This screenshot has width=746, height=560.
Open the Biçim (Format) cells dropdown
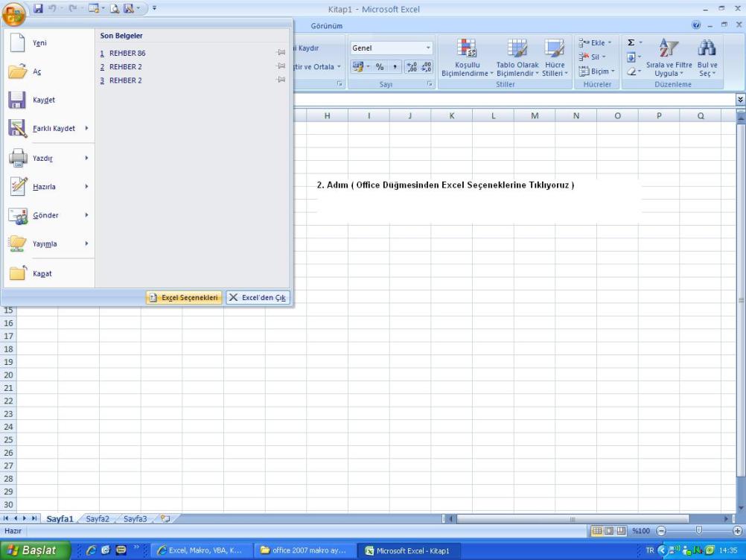[x=597, y=71]
